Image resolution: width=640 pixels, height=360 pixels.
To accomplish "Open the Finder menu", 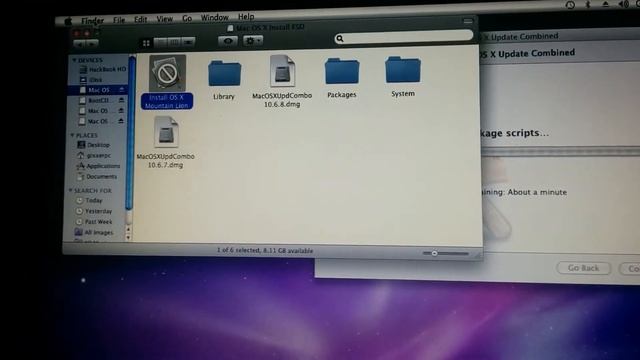I will [93, 20].
